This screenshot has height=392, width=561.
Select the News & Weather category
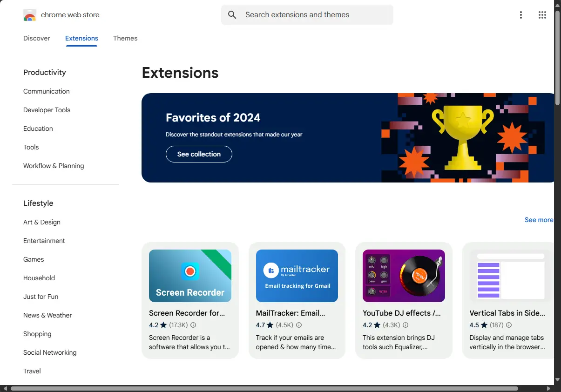tap(47, 315)
